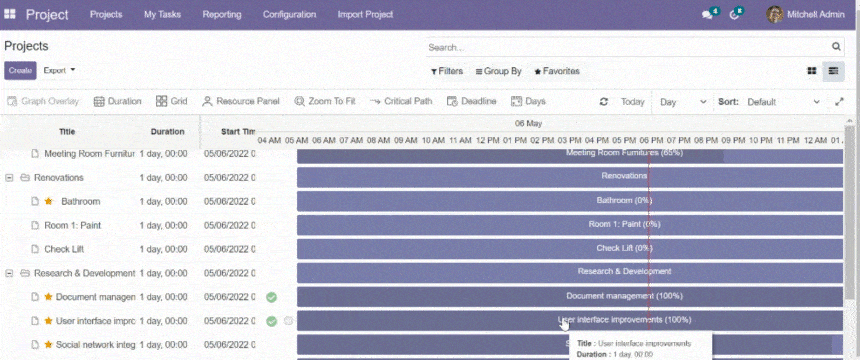The height and width of the screenshot is (360, 860).
Task: Switch to kanban view icon
Action: [x=812, y=71]
